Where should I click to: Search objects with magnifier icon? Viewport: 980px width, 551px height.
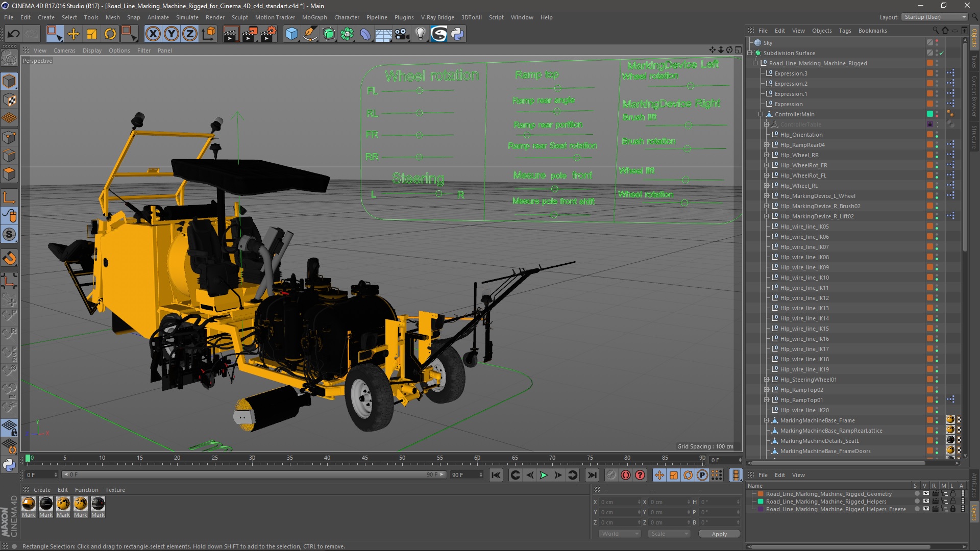click(935, 31)
